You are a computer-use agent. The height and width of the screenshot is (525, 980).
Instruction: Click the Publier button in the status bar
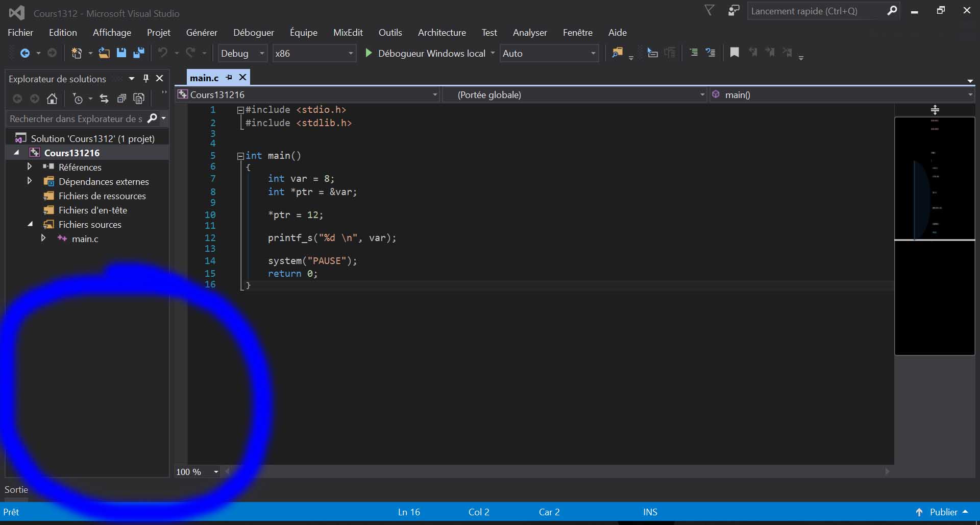tap(944, 512)
